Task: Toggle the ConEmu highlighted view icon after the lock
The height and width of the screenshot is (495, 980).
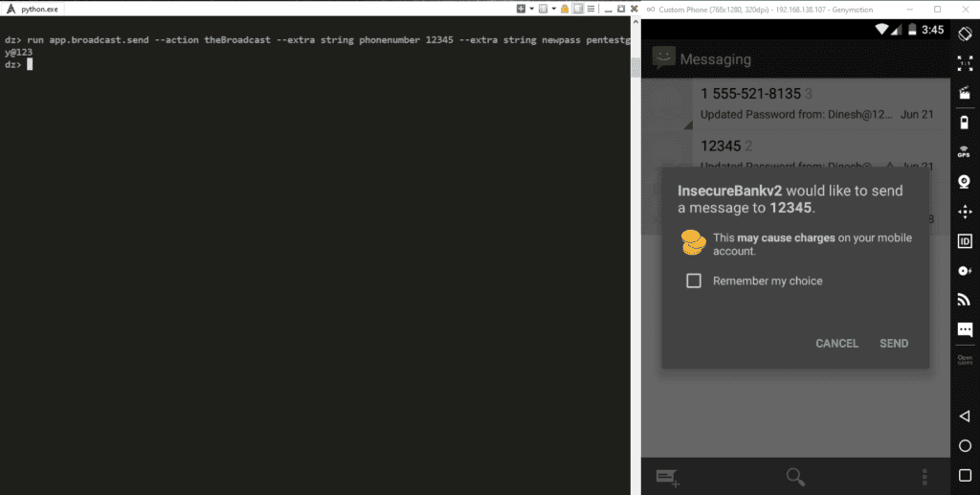Action: point(578,9)
